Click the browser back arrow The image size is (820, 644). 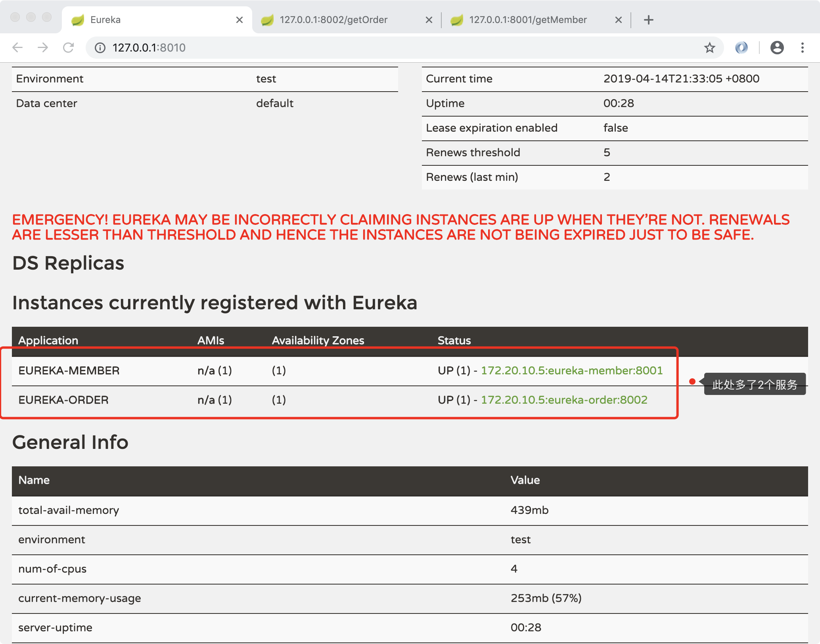(17, 48)
